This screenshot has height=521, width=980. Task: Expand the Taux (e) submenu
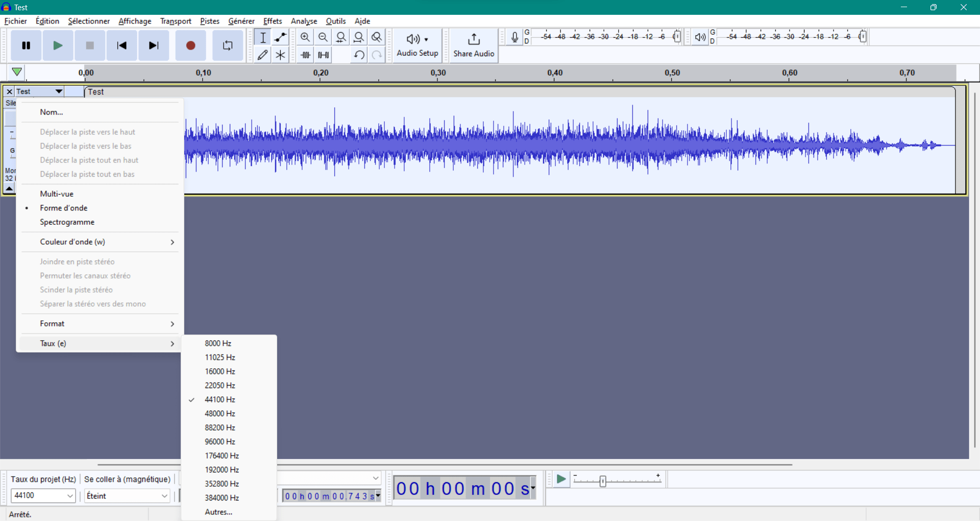100,343
